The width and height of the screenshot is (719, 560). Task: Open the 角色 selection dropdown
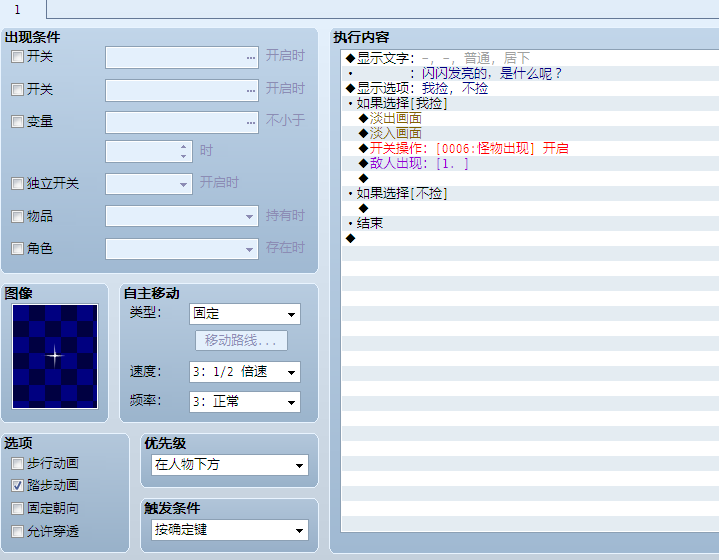pyautogui.click(x=182, y=249)
